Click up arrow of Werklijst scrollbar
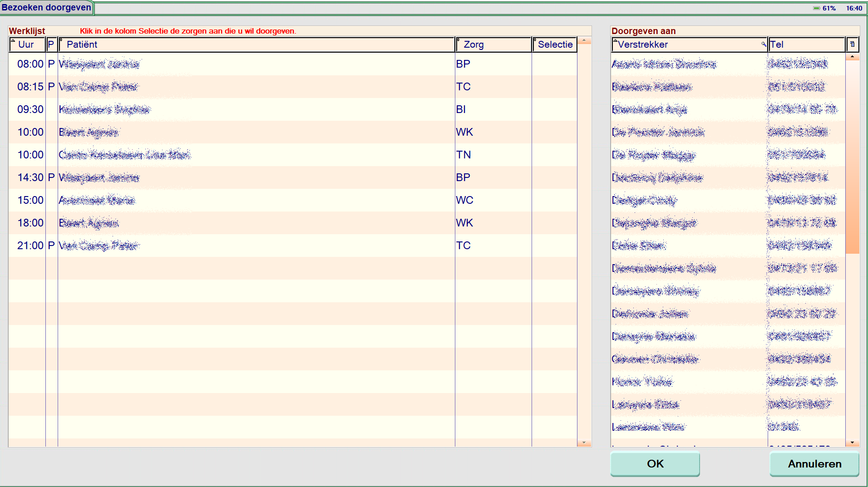This screenshot has height=487, width=868. (x=584, y=41)
